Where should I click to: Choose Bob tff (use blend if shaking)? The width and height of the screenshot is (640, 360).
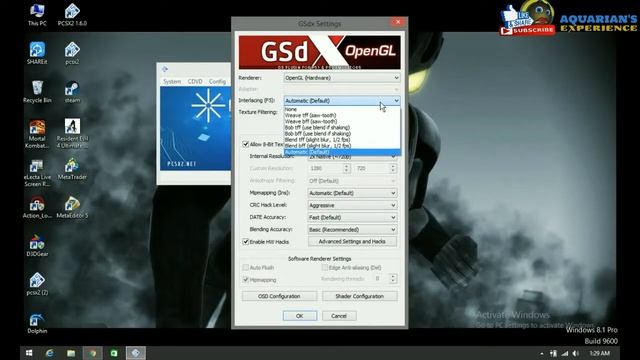point(342,127)
